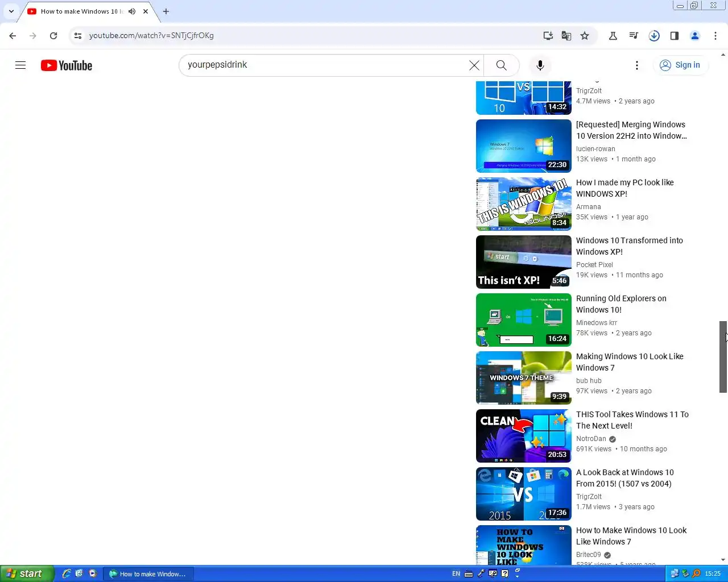
Task: Open Merging Windows 10 Version 22H2 video thumbnail
Action: point(523,146)
